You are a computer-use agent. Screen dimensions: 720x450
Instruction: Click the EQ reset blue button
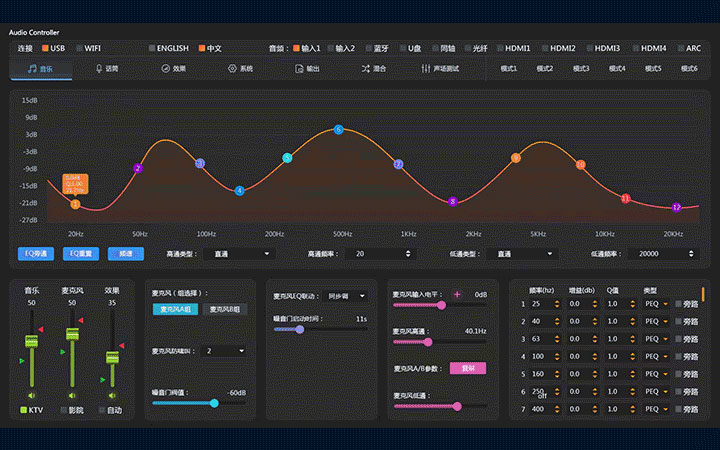[x=81, y=253]
